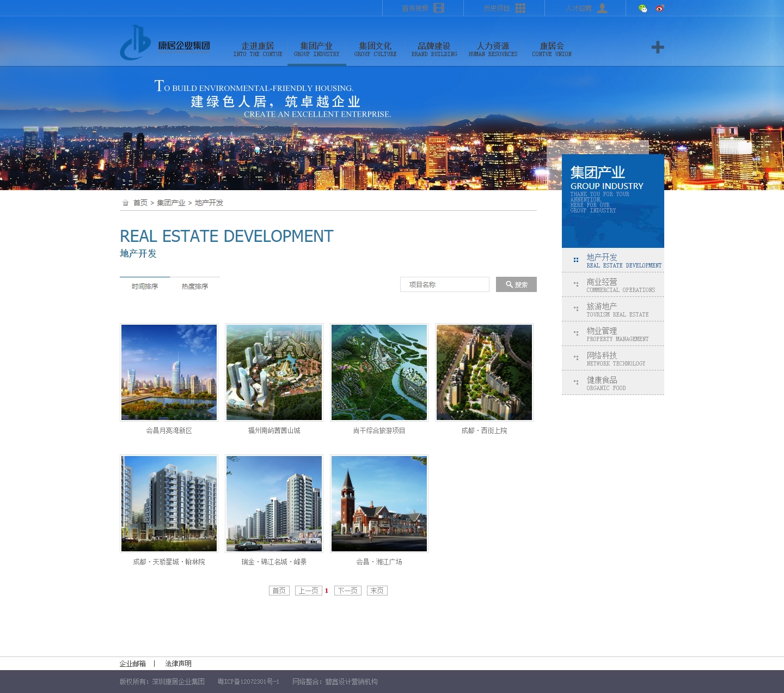Open the Human Resources menu
Screen dimensions: 784x693
coord(493,49)
